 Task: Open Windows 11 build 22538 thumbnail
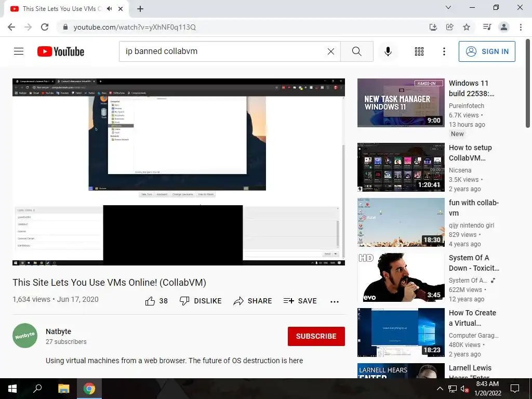coord(401,103)
